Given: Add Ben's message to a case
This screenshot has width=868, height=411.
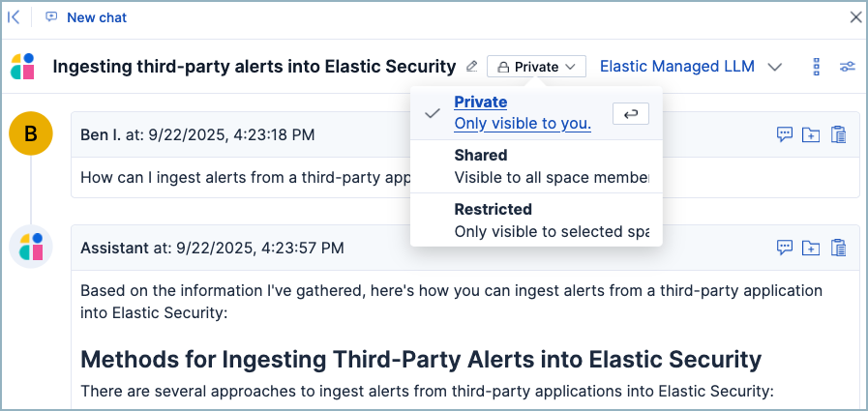Looking at the screenshot, I should (811, 134).
